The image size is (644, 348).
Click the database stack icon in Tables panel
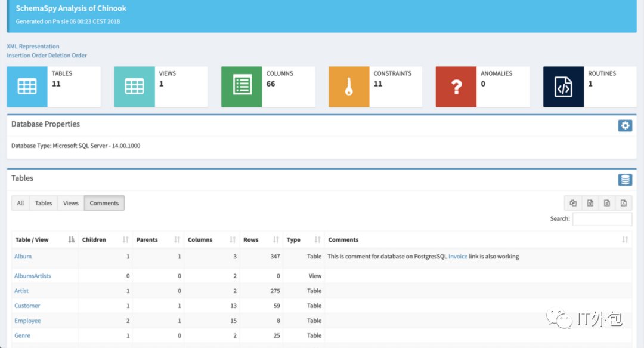pyautogui.click(x=625, y=180)
